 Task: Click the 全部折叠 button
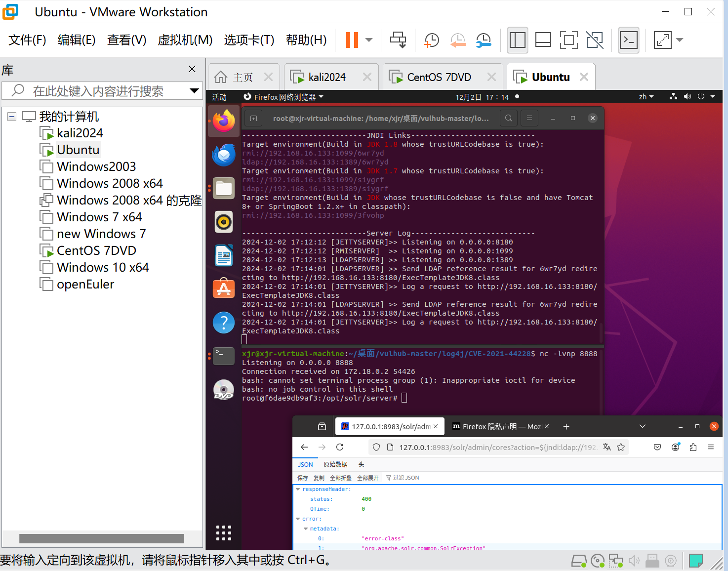(x=341, y=478)
